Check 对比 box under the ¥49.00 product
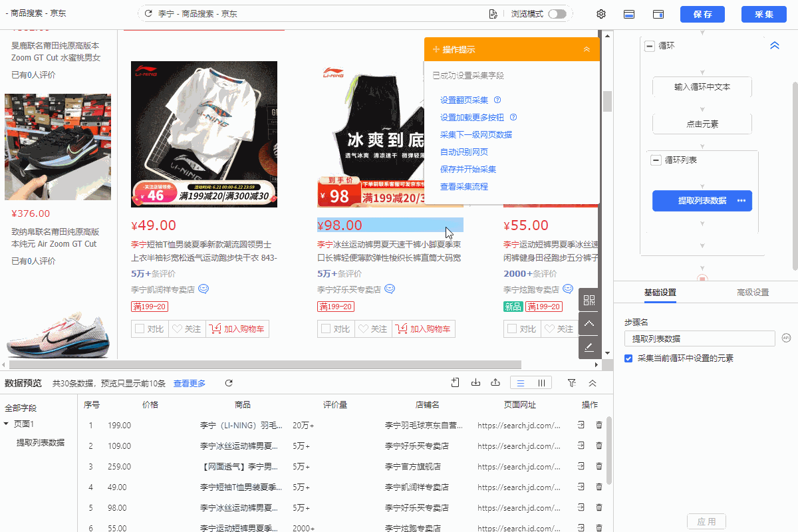Screen dimensions: 798x532 [140, 329]
